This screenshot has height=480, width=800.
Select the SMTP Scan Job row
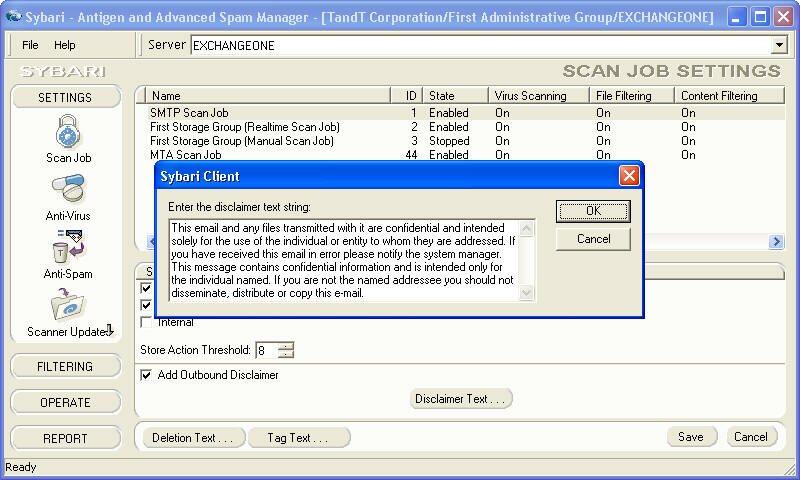pyautogui.click(x=189, y=113)
